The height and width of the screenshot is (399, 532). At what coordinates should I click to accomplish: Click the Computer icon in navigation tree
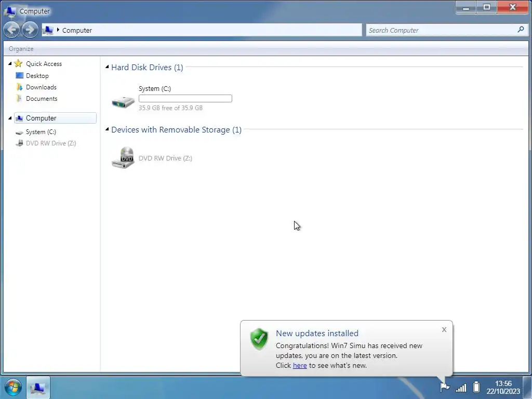coord(19,118)
